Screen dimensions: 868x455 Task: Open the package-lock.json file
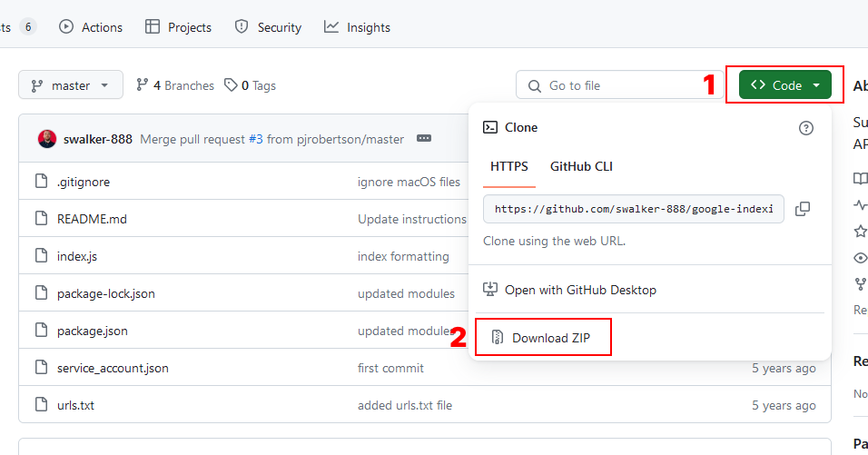pos(105,293)
